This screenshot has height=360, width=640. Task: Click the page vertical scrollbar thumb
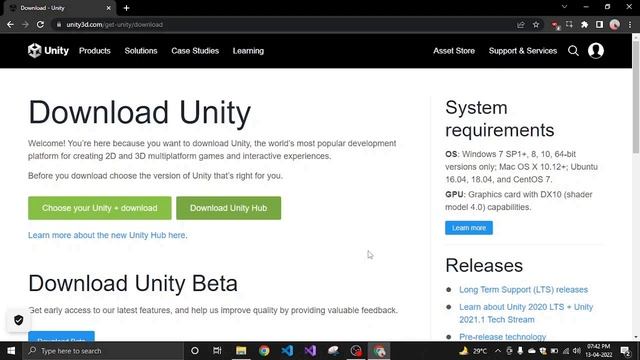pos(636,97)
